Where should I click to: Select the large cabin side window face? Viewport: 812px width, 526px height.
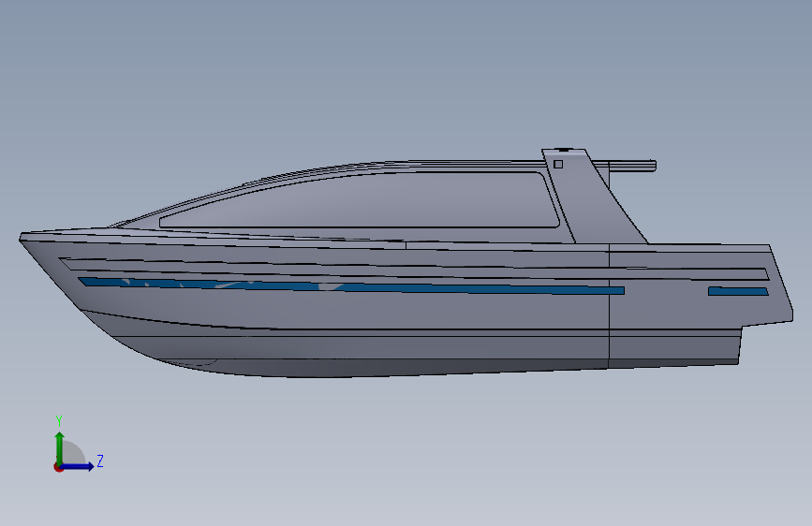click(x=360, y=201)
